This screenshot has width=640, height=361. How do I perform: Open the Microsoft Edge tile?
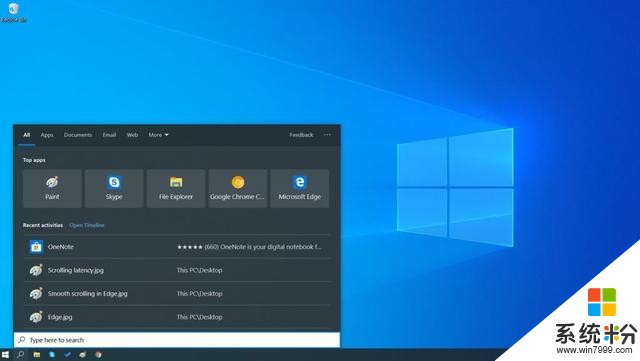[300, 189]
